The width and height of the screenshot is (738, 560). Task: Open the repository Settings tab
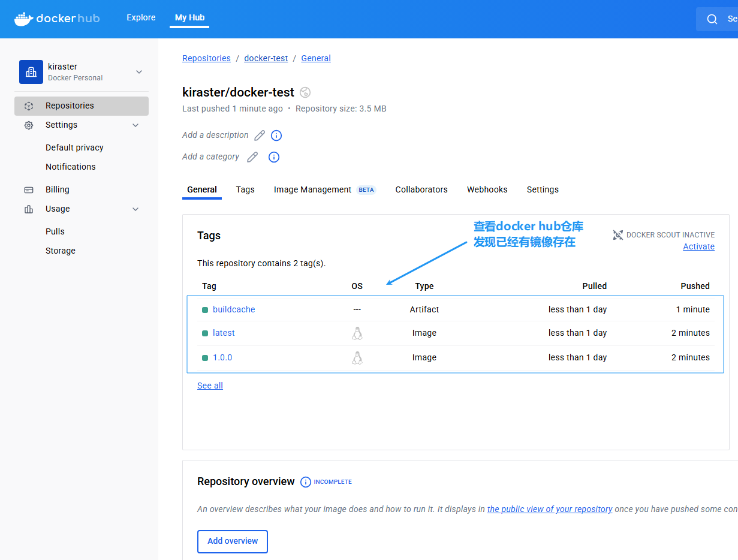pos(543,189)
